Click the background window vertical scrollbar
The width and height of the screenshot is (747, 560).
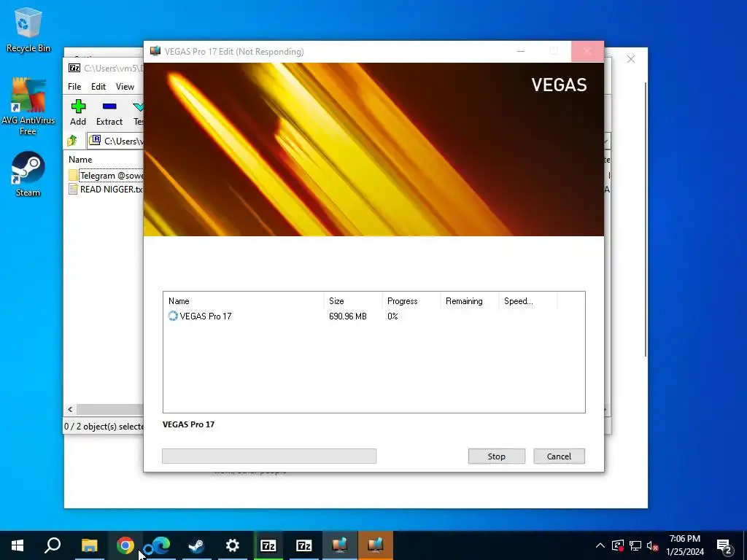click(646, 219)
